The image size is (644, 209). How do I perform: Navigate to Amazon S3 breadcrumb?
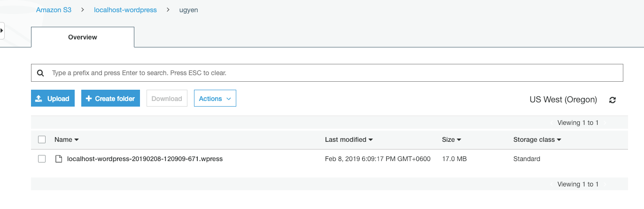click(54, 10)
